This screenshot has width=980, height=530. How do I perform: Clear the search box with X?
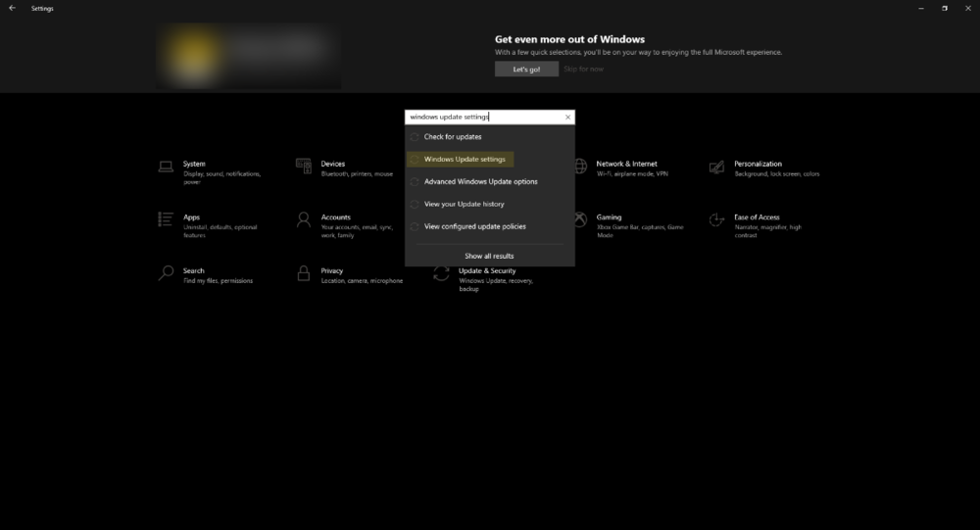pos(567,117)
